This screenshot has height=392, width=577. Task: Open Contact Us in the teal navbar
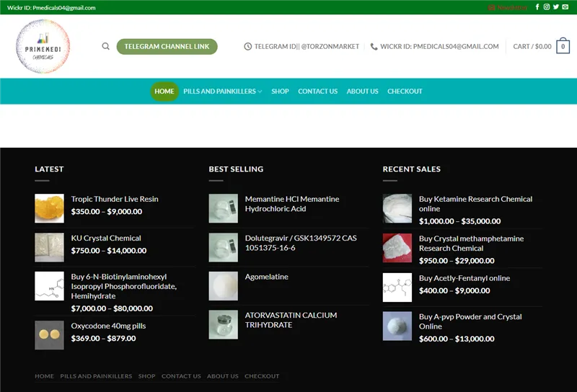click(317, 92)
